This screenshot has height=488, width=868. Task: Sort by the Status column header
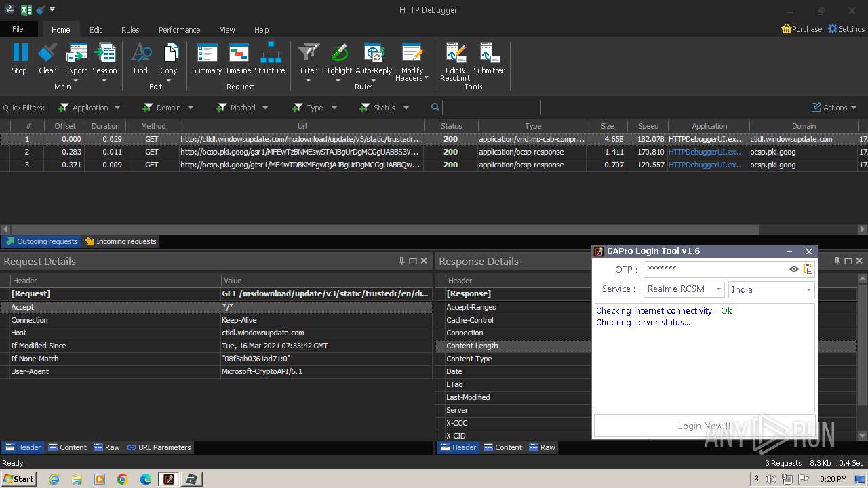[x=451, y=126]
